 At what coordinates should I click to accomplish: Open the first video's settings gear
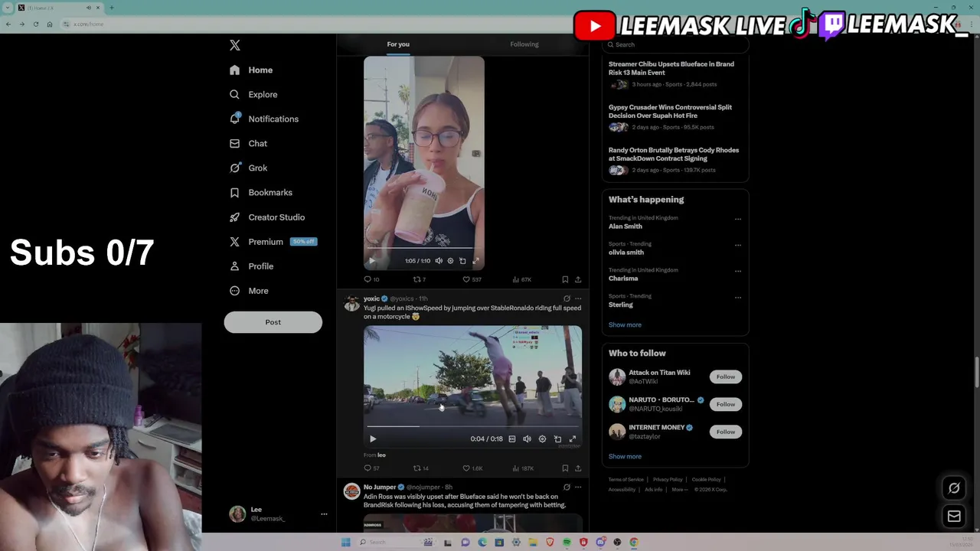450,261
